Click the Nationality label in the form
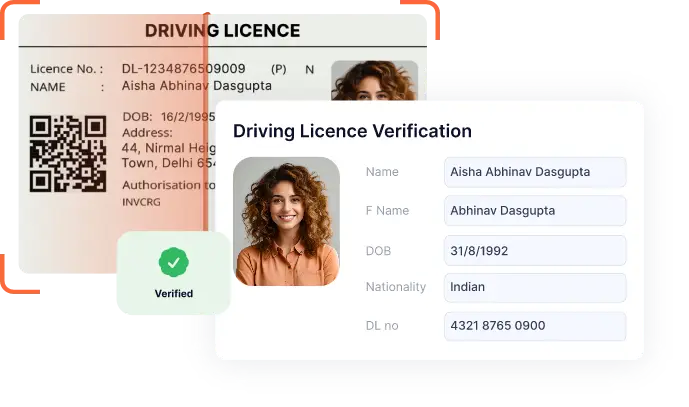This screenshot has width=689, height=407. pyautogui.click(x=396, y=287)
